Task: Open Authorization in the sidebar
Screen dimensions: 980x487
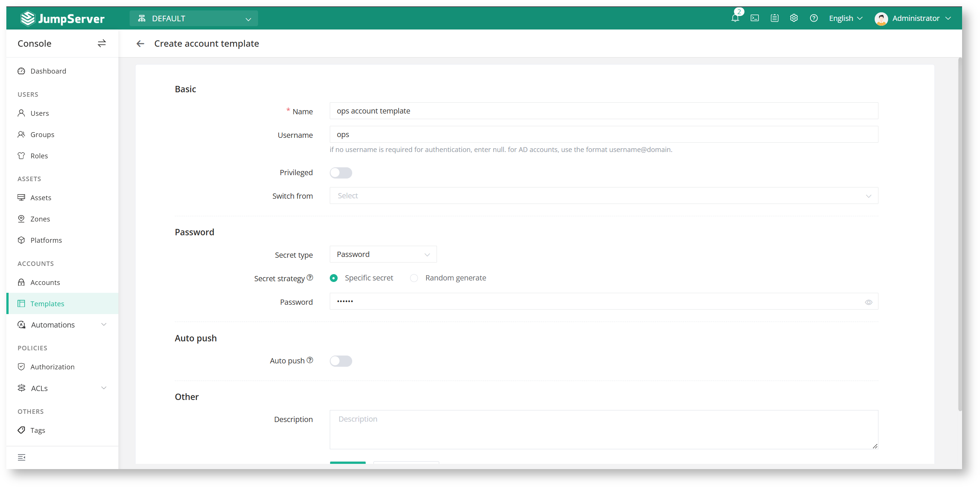Action: tap(62, 367)
